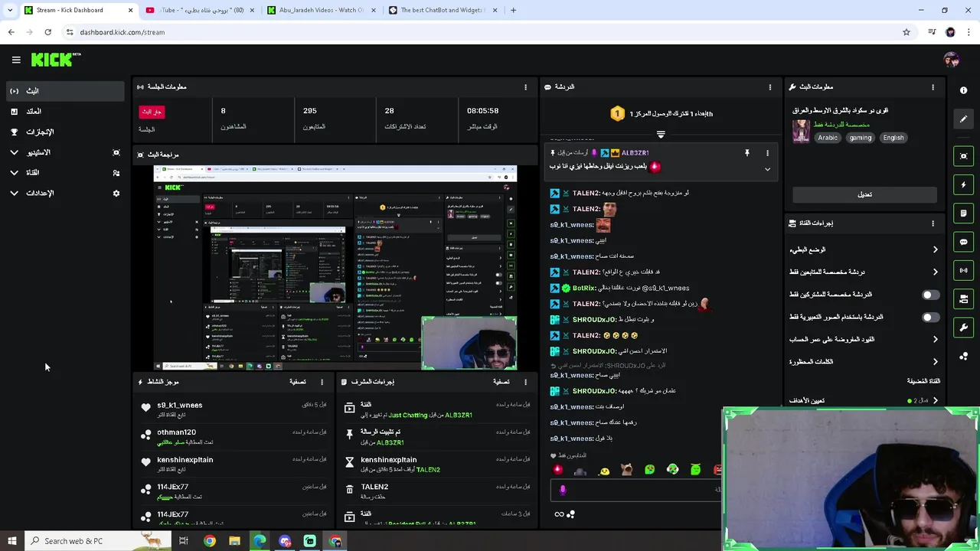Collapse the pinned message chevron
Screen dimensions: 980x551
pyautogui.click(x=767, y=169)
